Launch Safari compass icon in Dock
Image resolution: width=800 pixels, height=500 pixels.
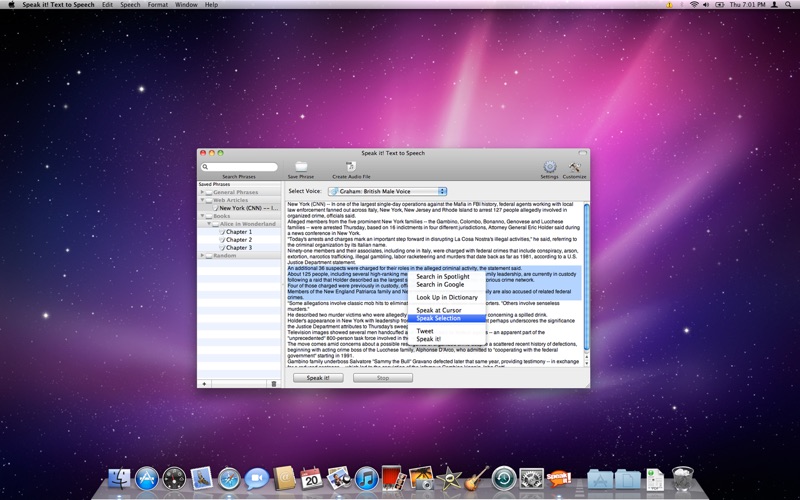pyautogui.click(x=229, y=480)
